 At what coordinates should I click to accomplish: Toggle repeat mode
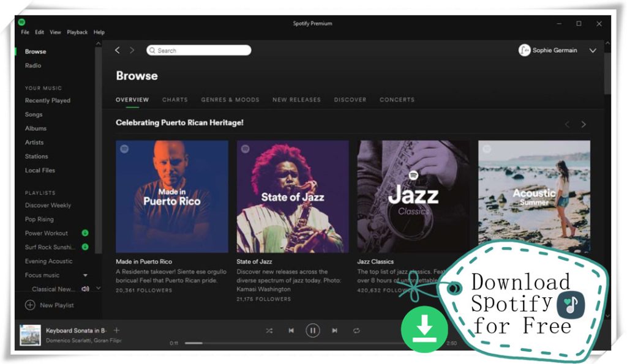click(356, 330)
